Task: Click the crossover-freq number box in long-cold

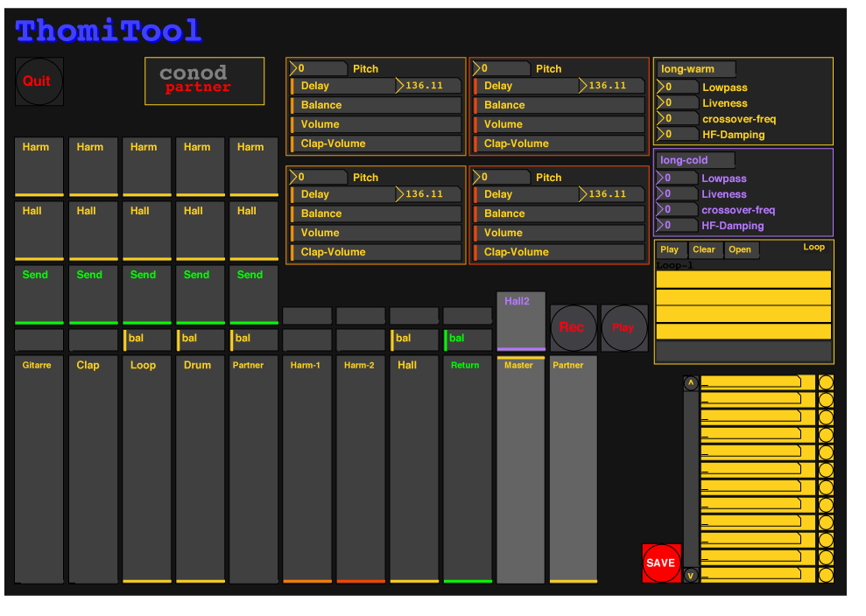Action: [677, 210]
